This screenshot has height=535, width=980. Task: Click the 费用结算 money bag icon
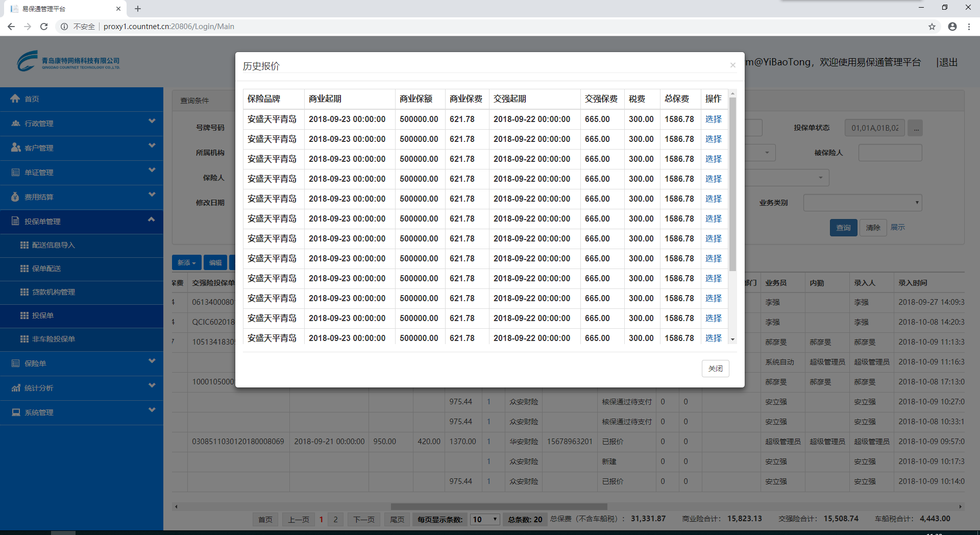(15, 197)
